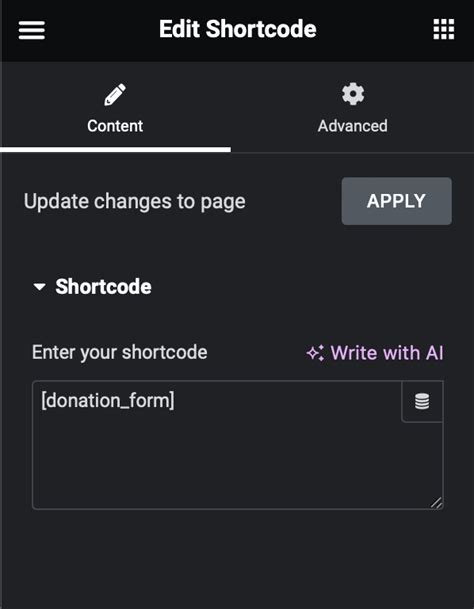474x609 pixels.
Task: Click the Edit Shortcode panel title
Action: [237, 29]
